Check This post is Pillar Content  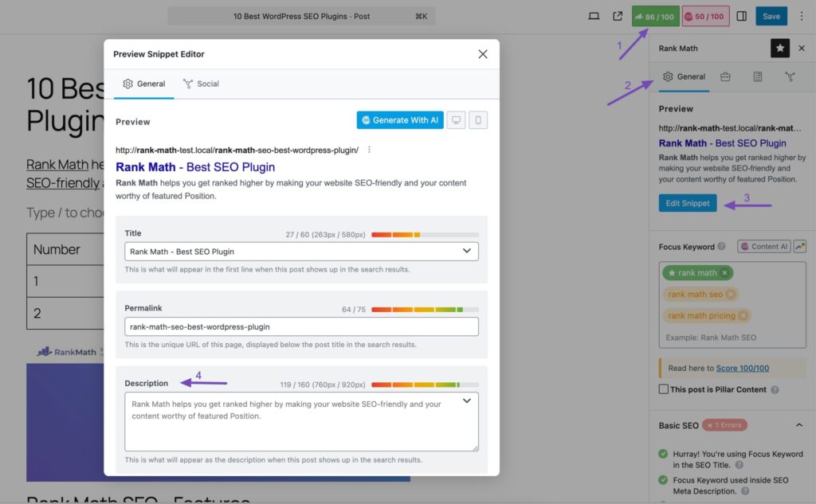(x=664, y=389)
